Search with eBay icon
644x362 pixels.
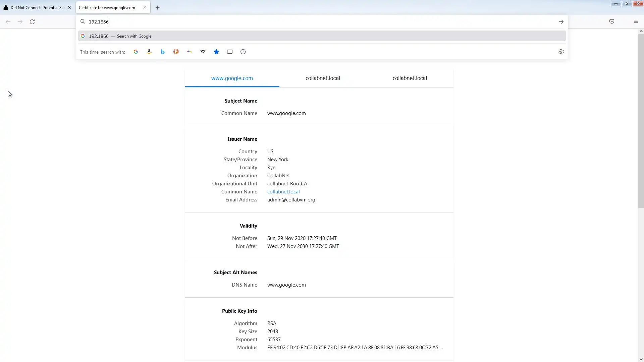190,52
